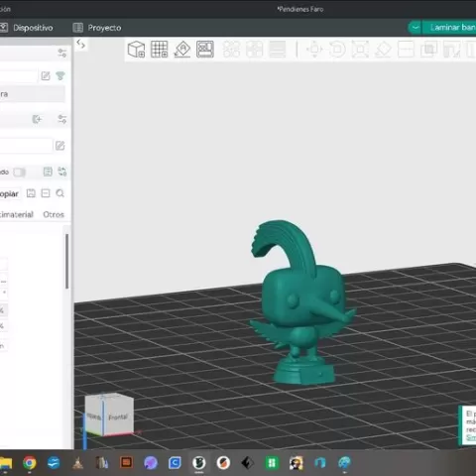Switch to the Dispositivo tab
Image resolution: width=476 pixels, height=476 pixels.
27,28
